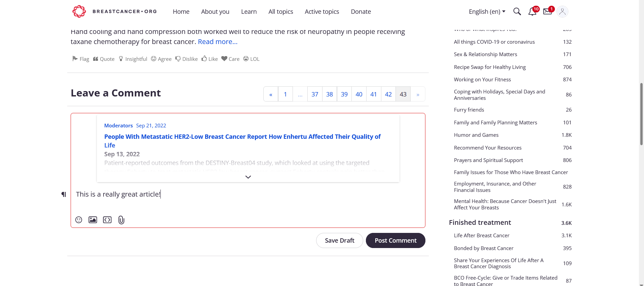644x286 pixels.
Task: Open Family and Family Planning Matters category
Action: [495, 122]
